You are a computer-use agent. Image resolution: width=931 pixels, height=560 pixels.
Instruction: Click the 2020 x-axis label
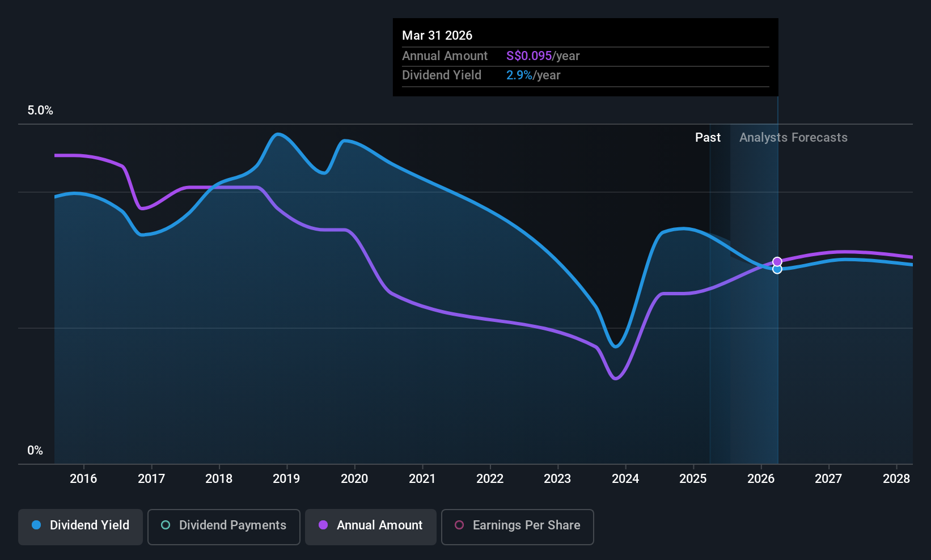354,478
